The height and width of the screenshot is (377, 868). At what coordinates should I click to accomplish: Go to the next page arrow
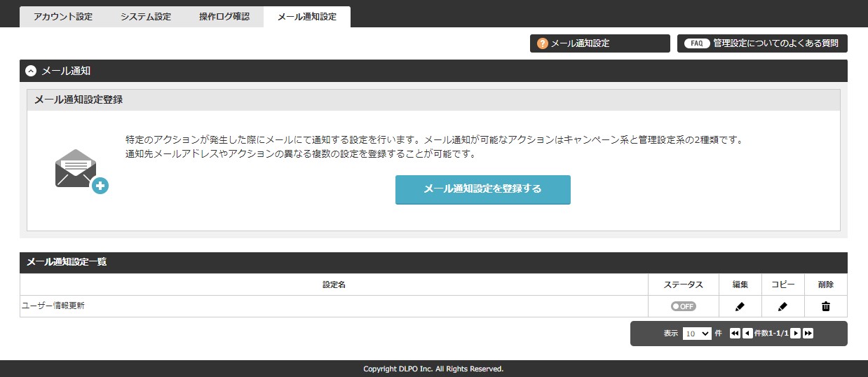pyautogui.click(x=795, y=334)
